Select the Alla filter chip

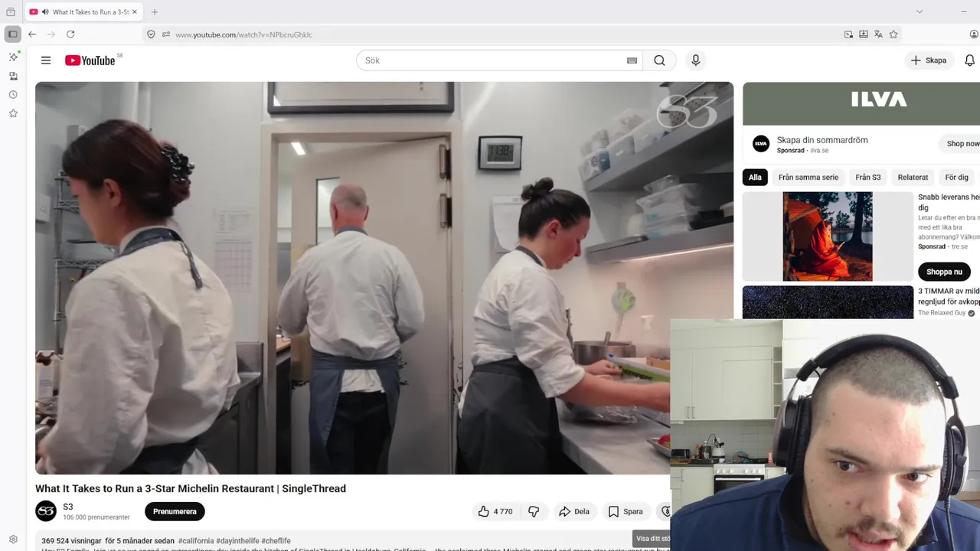pos(755,177)
